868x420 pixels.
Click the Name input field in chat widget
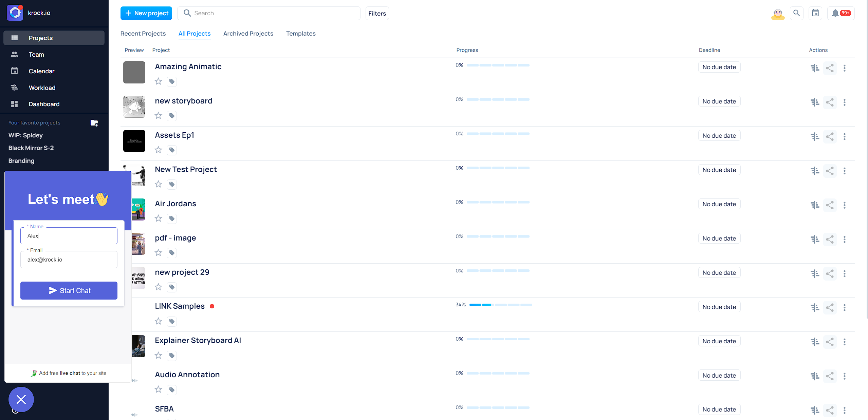69,236
